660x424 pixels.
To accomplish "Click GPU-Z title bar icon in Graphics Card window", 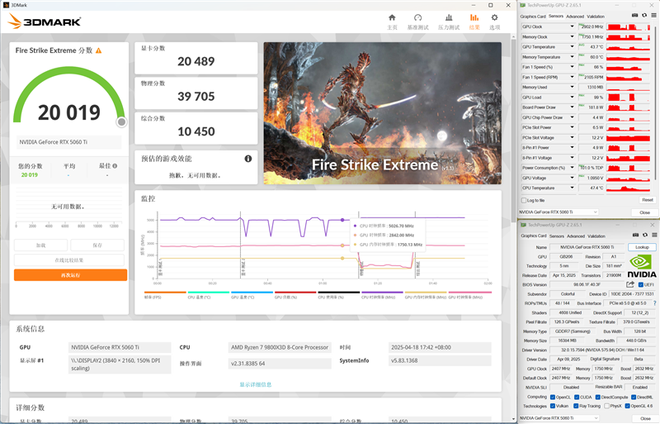I will coord(523,225).
